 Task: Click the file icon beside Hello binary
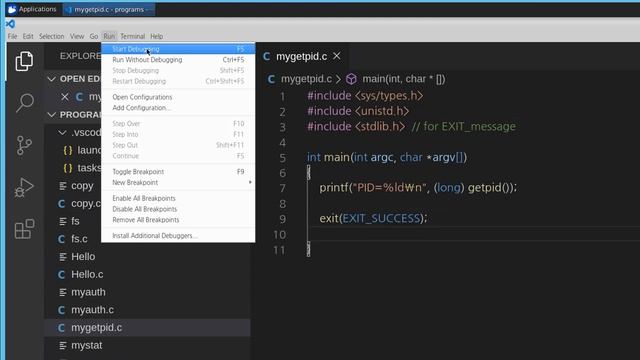coord(63,257)
